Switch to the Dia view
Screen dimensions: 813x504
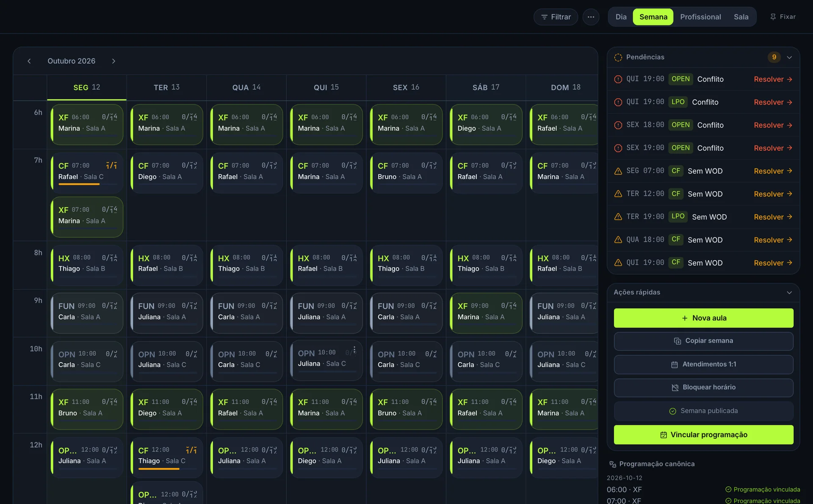pyautogui.click(x=621, y=17)
